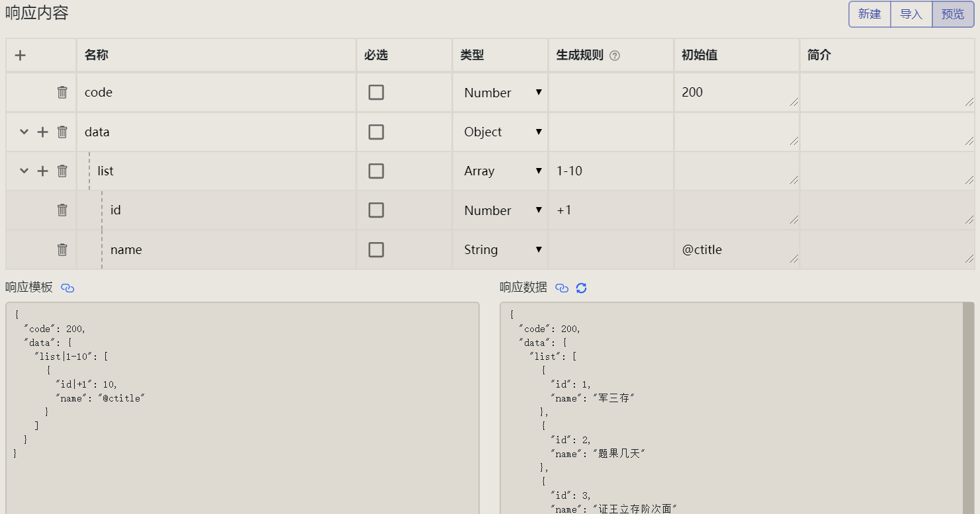Delete the "name" field using its trash icon
This screenshot has height=514, width=980.
click(x=62, y=249)
